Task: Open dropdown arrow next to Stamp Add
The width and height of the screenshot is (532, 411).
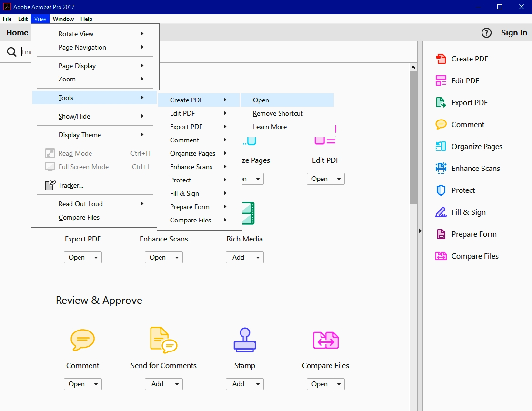Action: point(258,384)
